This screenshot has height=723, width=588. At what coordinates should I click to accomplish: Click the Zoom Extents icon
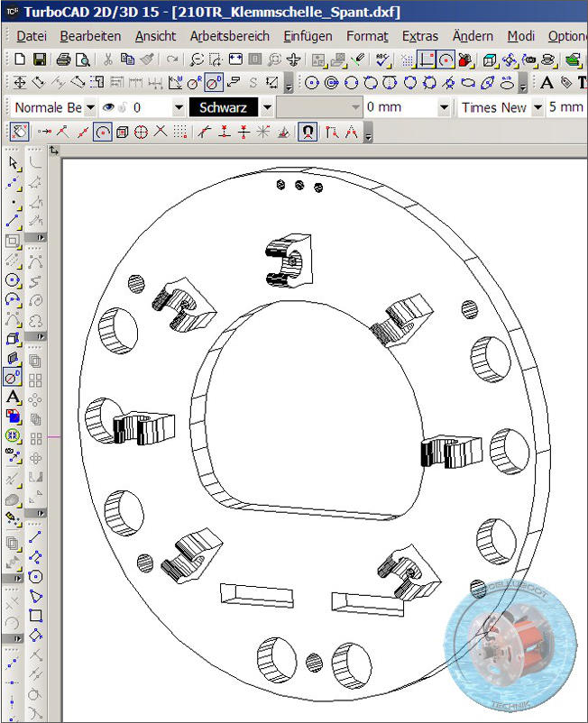(235, 59)
